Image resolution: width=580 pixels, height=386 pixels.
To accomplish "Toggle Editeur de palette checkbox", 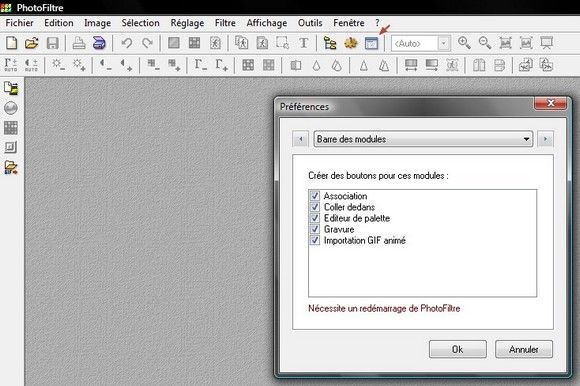I will (315, 218).
